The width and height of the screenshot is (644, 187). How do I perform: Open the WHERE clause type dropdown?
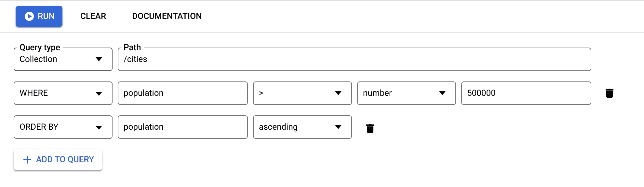click(x=63, y=93)
